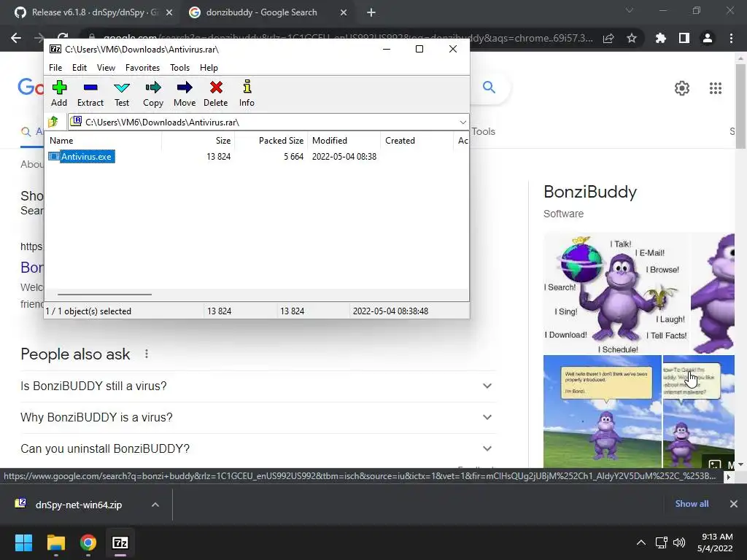Open Chrome three-dot menu

(x=731, y=38)
